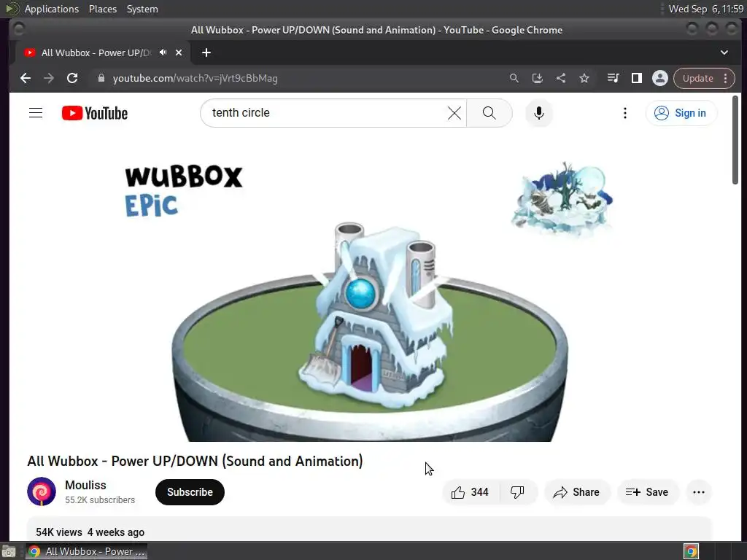Image resolution: width=747 pixels, height=560 pixels.
Task: Select All Wubbox window in taskbar
Action: click(86, 551)
